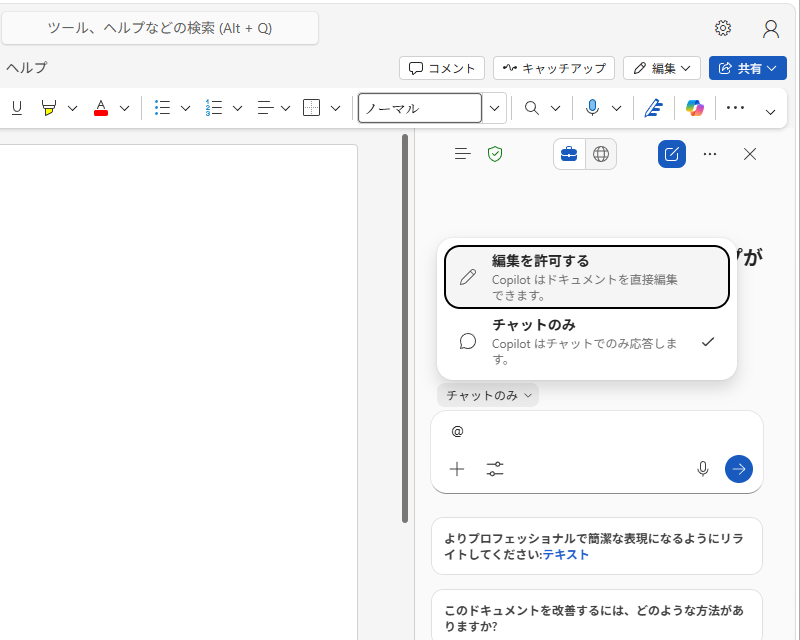Viewport: 800px width, 640px height.
Task: Select the 編集を許可する option
Action: (x=586, y=276)
